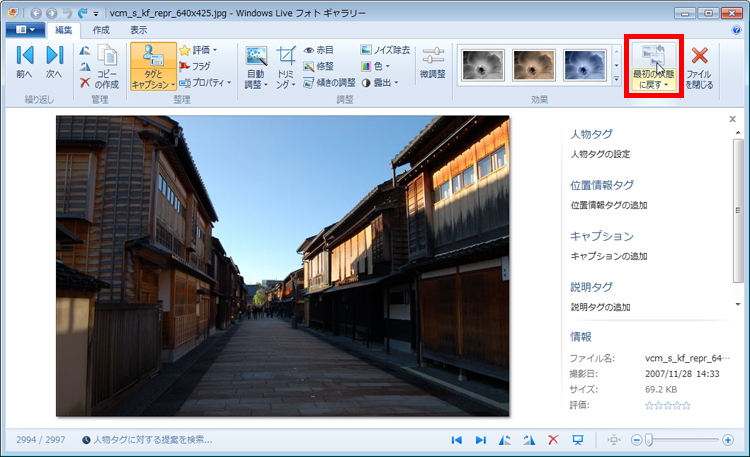The image size is (750, 457).
Task: Click the redo arrow in the title bar
Action: point(83,13)
